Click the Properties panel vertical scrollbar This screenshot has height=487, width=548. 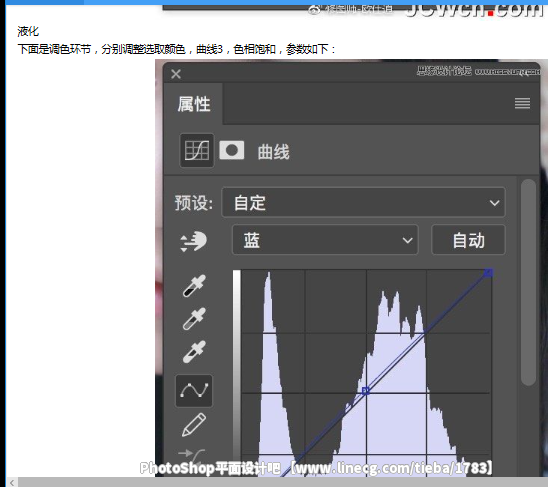[528, 282]
